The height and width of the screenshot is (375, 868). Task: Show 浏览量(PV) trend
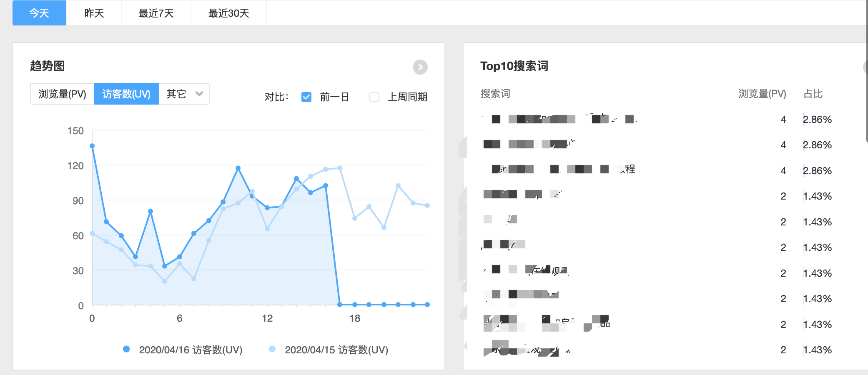coord(62,94)
